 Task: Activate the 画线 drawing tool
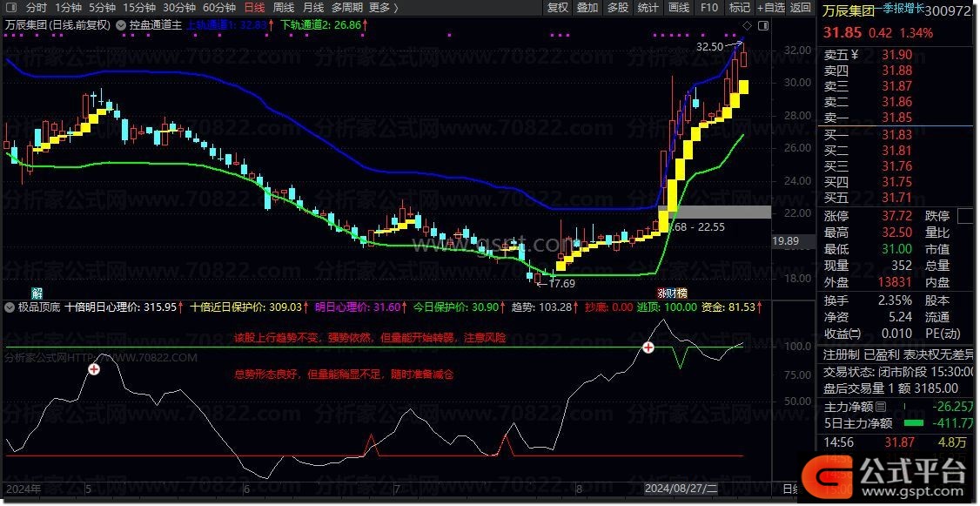coord(679,8)
